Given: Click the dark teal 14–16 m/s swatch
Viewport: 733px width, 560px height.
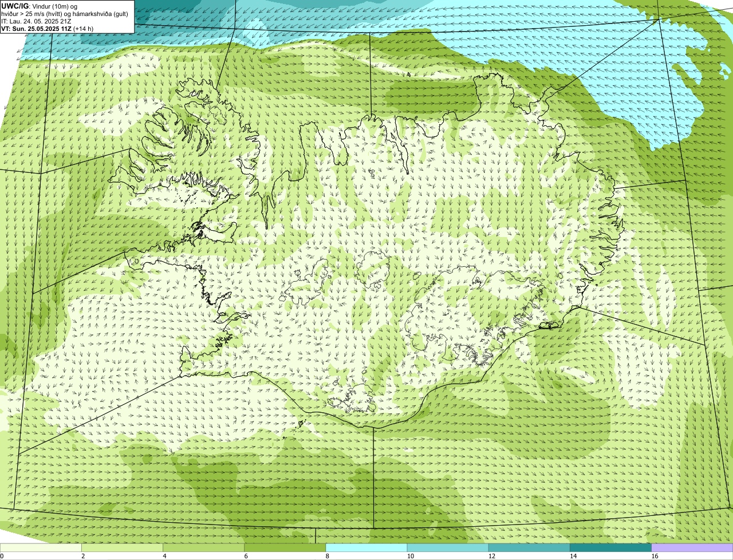Looking at the screenshot, I should [x=610, y=547].
